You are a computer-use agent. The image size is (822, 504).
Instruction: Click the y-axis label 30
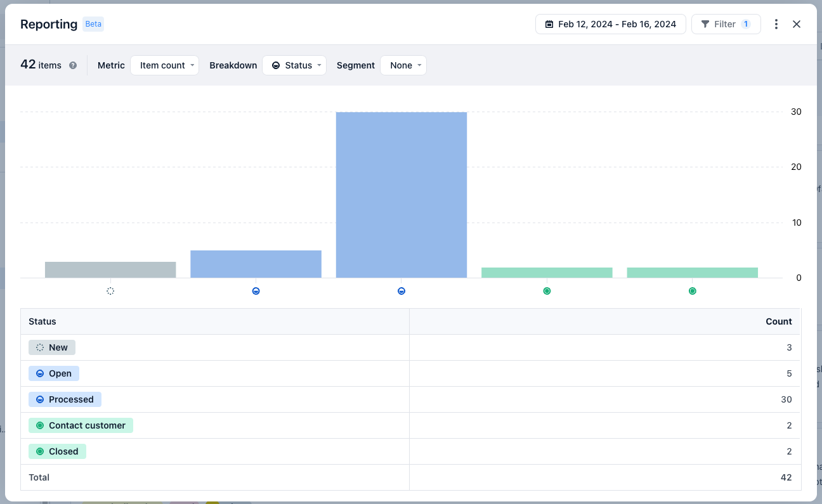[x=796, y=112]
